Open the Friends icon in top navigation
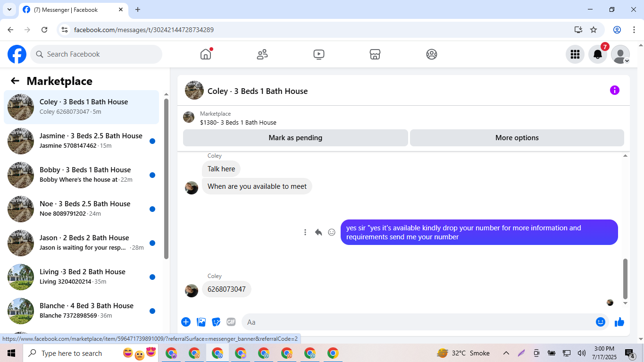The image size is (644, 362). click(262, 54)
